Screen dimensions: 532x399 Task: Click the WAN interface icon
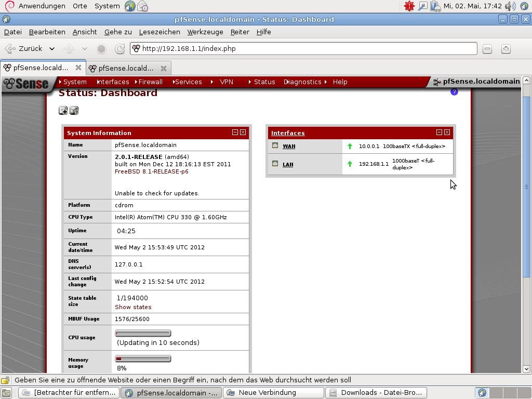[275, 145]
